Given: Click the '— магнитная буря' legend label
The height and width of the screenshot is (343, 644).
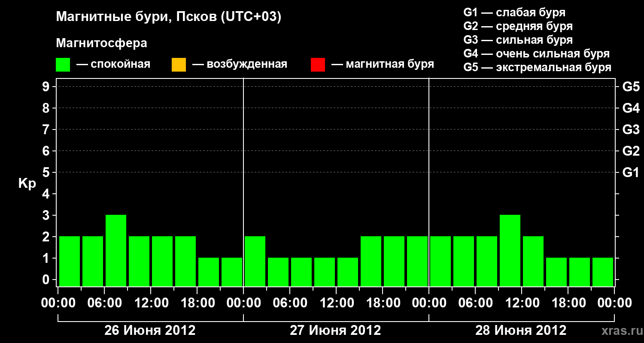Looking at the screenshot, I should [x=383, y=64].
